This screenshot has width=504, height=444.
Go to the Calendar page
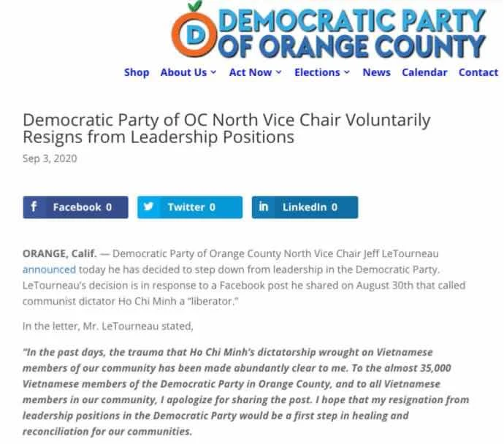point(424,72)
